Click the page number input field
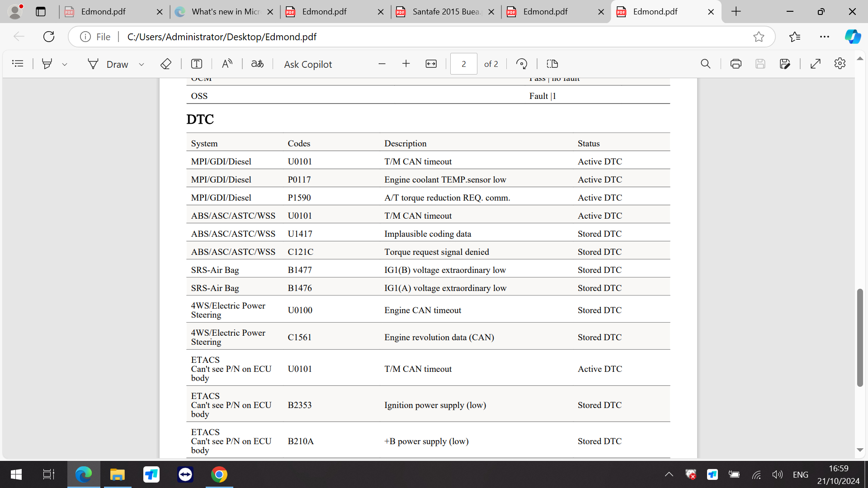868x488 pixels. 463,64
